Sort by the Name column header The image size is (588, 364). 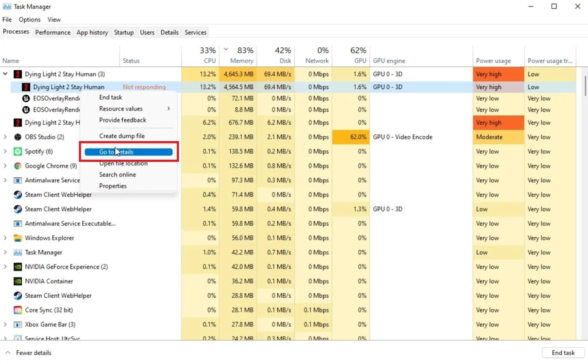pyautogui.click(x=60, y=55)
